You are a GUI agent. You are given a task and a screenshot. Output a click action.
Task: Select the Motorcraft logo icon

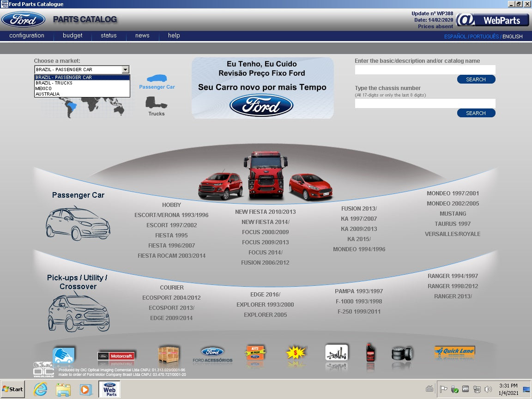pyautogui.click(x=116, y=356)
